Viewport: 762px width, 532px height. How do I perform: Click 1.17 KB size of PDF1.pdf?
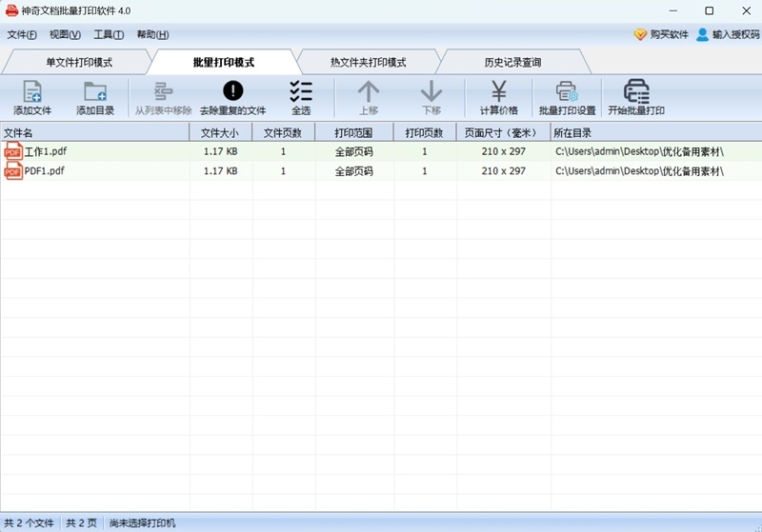[221, 171]
